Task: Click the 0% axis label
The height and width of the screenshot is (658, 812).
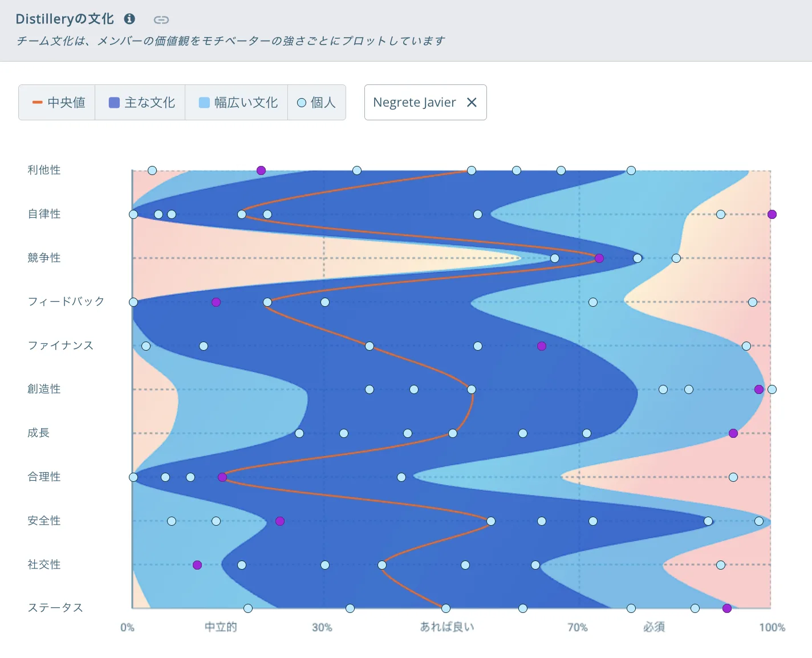Action: (x=128, y=628)
